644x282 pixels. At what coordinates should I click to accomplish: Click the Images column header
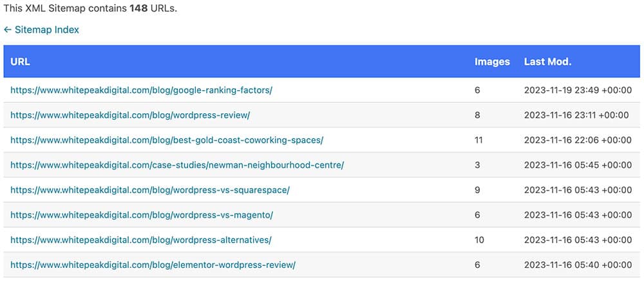[x=492, y=62]
